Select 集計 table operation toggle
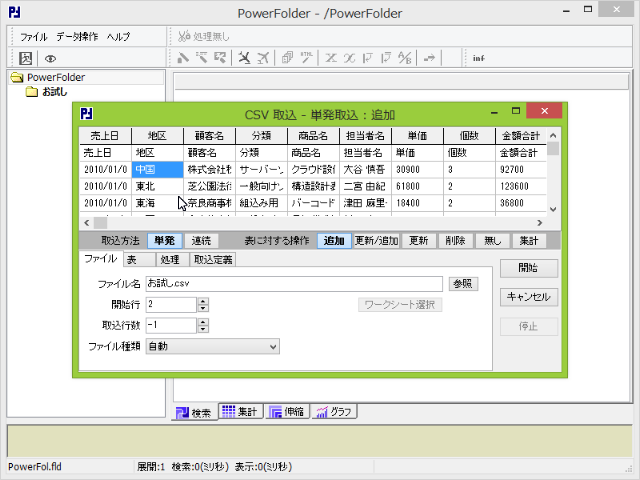640x480 pixels. pyautogui.click(x=529, y=241)
